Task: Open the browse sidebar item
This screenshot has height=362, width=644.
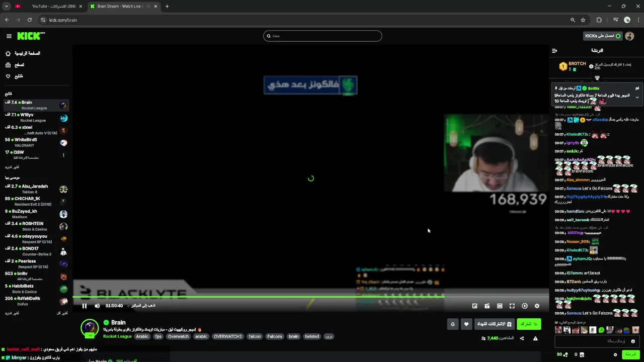Action: tap(15, 65)
